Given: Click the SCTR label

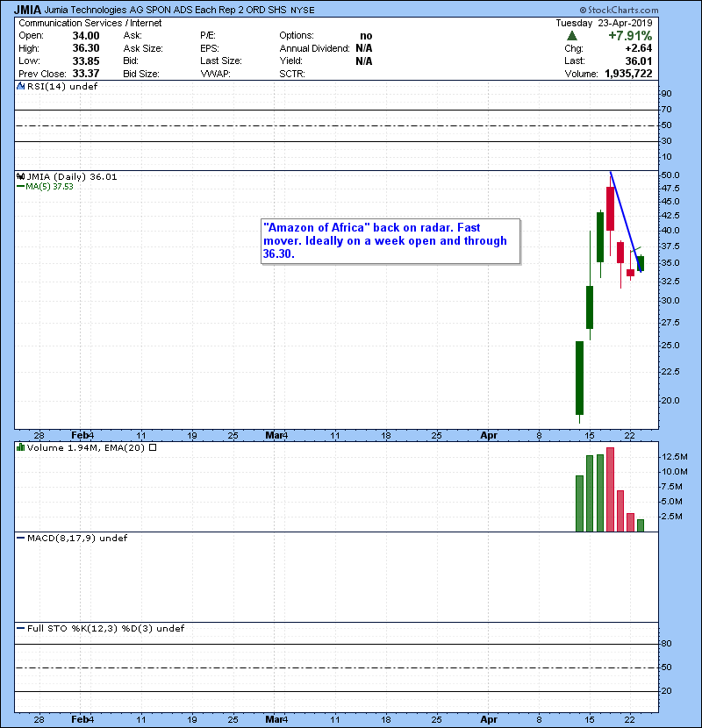Looking at the screenshot, I should click(292, 74).
